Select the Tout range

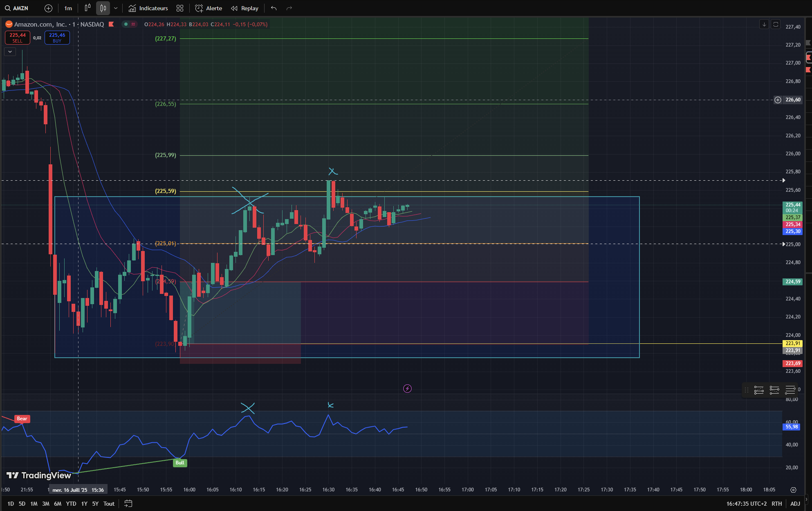[109, 504]
